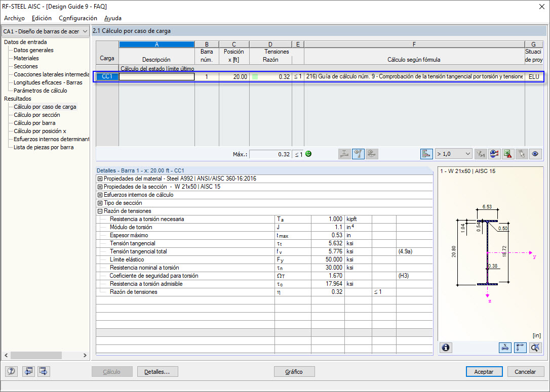Select Esfuerzos internos determinantes tree item
Screen dimensions: 550x392
51,139
